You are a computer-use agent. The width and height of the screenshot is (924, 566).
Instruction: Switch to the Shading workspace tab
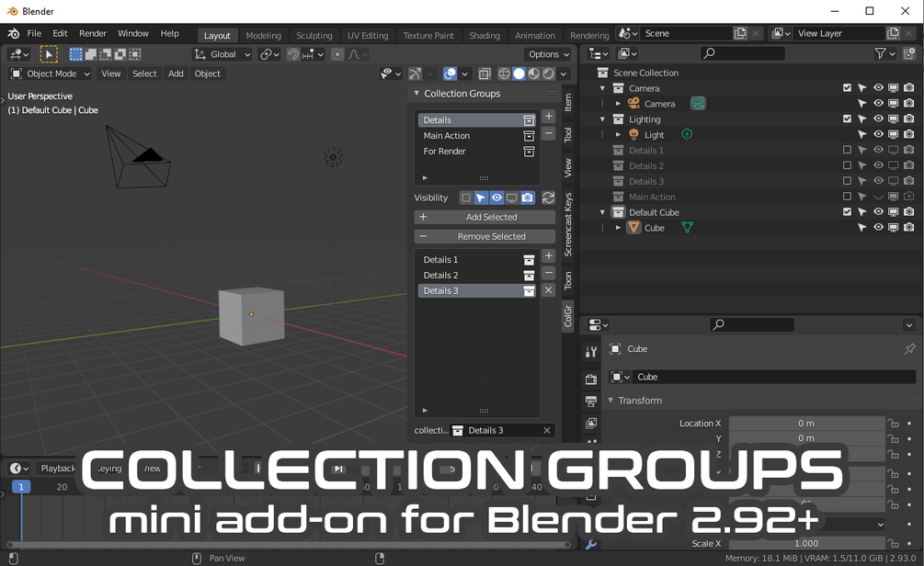click(x=485, y=35)
